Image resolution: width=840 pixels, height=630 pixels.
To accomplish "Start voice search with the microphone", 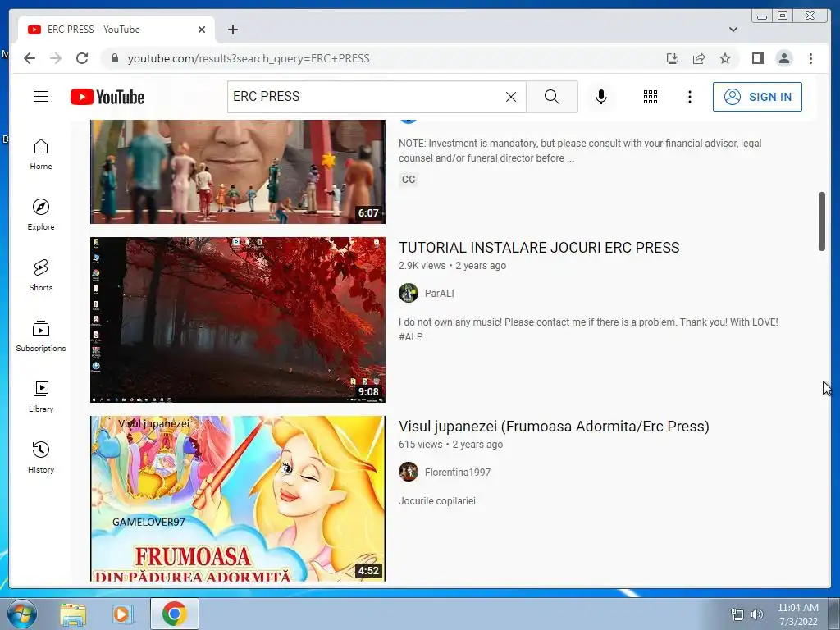I will [601, 97].
